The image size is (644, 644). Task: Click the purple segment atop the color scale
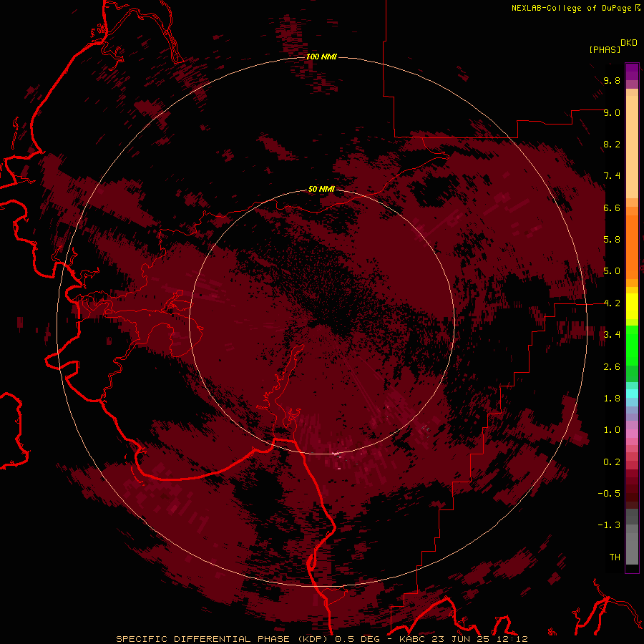[x=632, y=72]
